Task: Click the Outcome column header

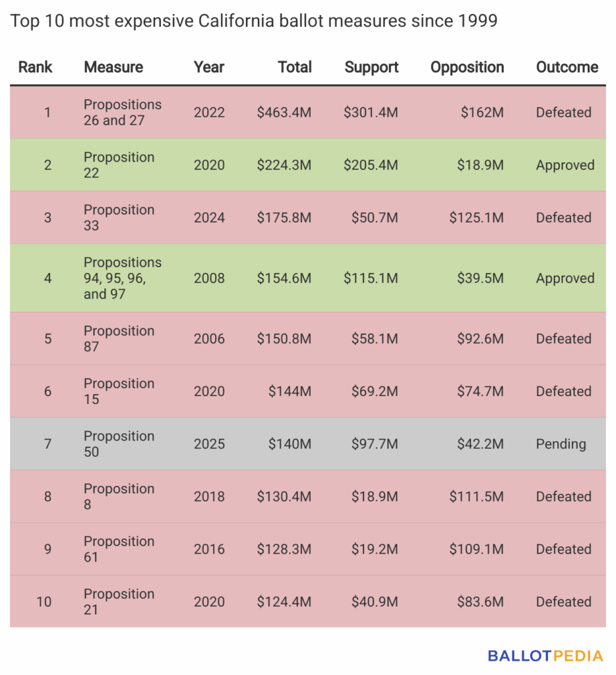Action: [567, 67]
